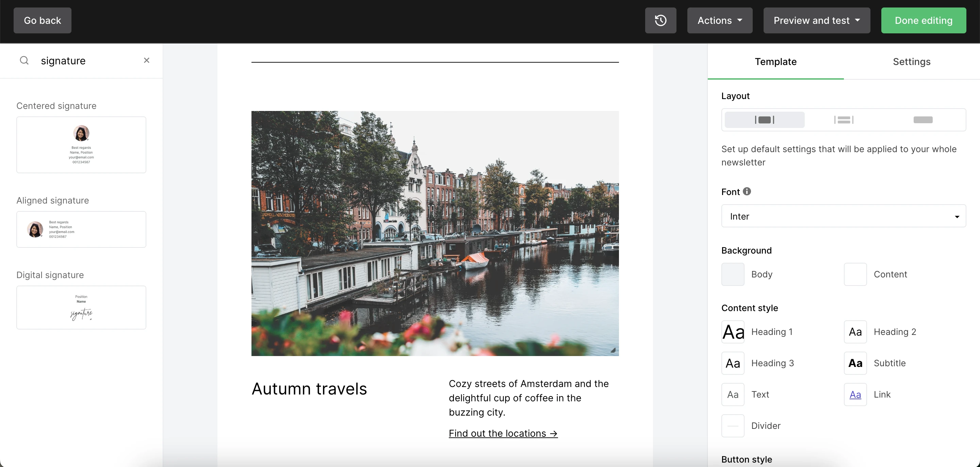This screenshot has height=467, width=980.
Task: Switch to the Settings tab
Action: (911, 62)
